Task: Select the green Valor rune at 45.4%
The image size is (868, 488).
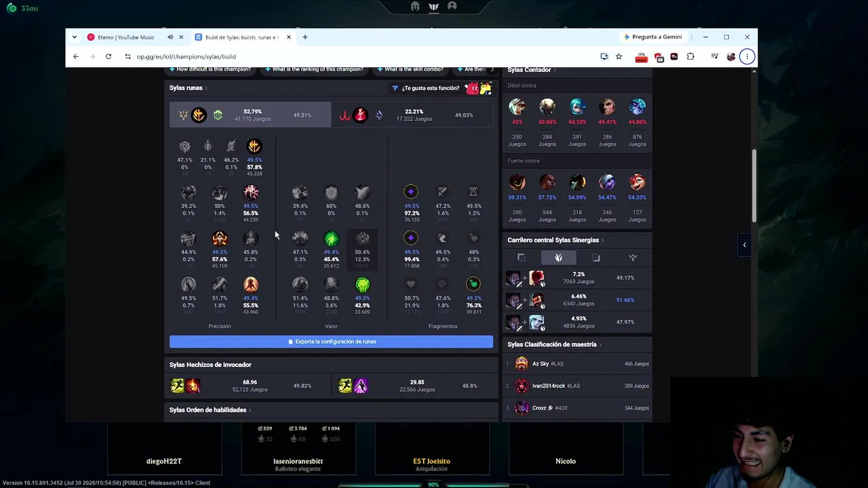Action: 331,239
